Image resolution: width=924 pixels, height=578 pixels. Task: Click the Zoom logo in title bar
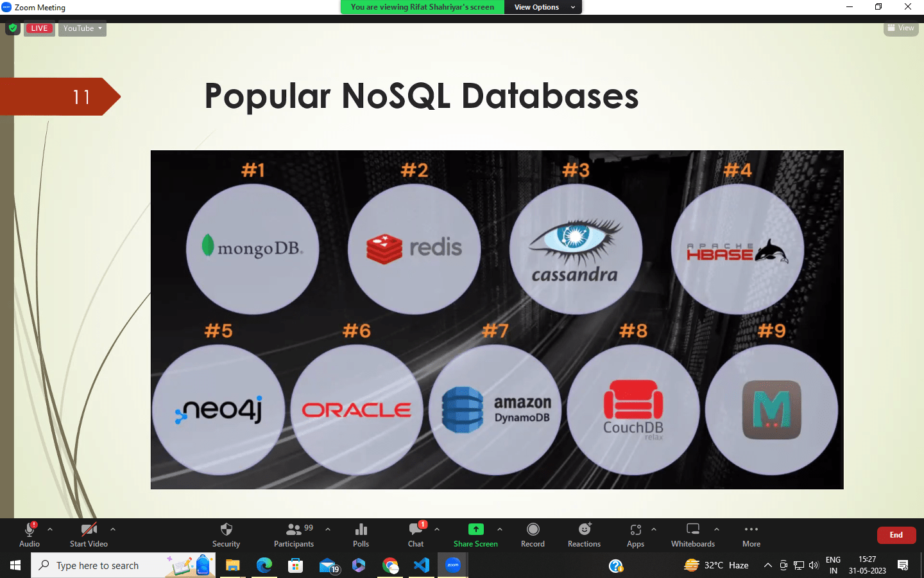6,7
